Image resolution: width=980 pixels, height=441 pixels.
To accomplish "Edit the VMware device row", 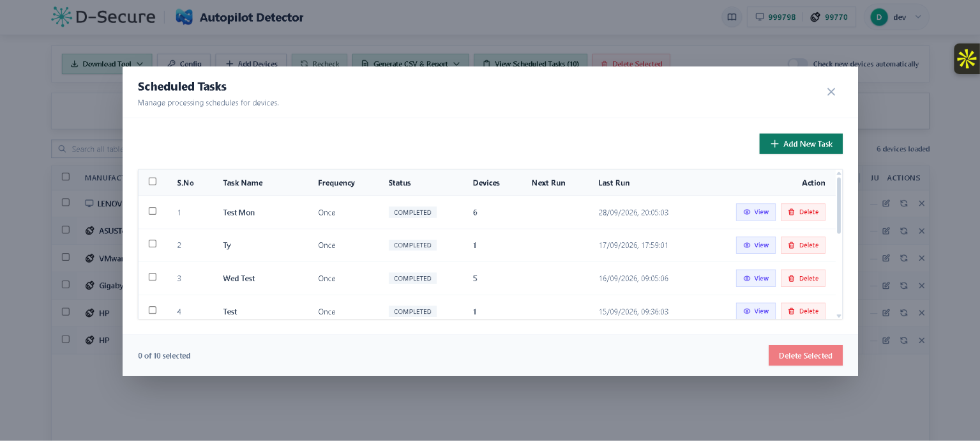I will pyautogui.click(x=886, y=258).
